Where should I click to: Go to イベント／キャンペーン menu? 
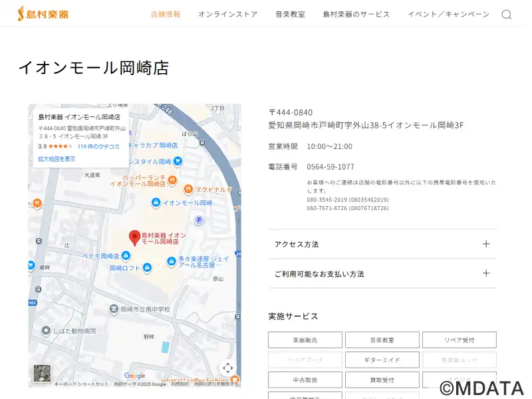point(448,15)
